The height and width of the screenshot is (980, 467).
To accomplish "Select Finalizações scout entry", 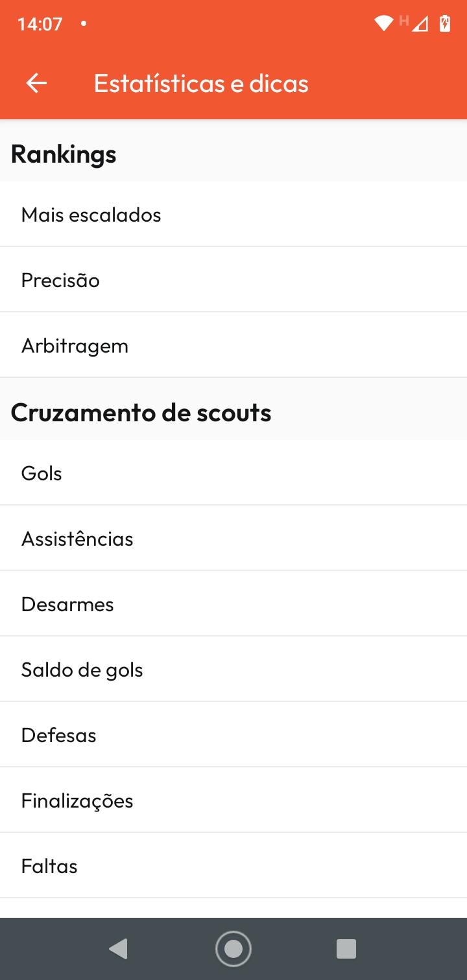I will (x=233, y=800).
